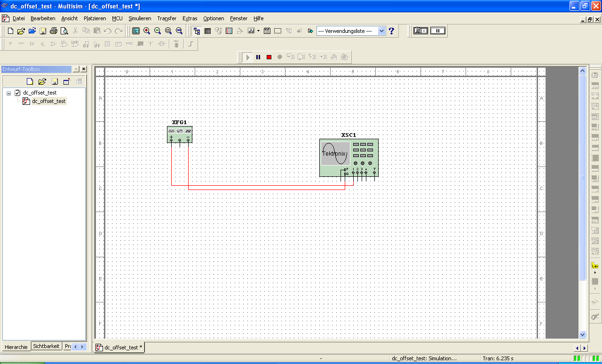Open the Grapher analysis icon
This screenshot has width=602, height=364.
(x=251, y=31)
